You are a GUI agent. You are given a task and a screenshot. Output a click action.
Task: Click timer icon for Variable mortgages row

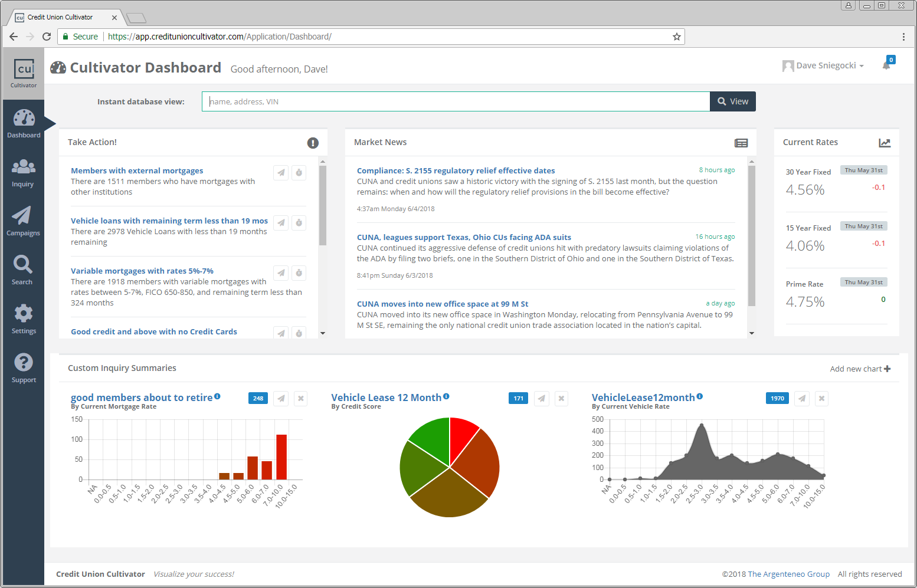click(299, 273)
